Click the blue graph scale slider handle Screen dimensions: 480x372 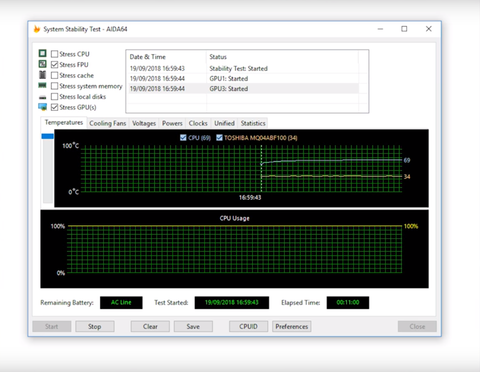point(47,136)
